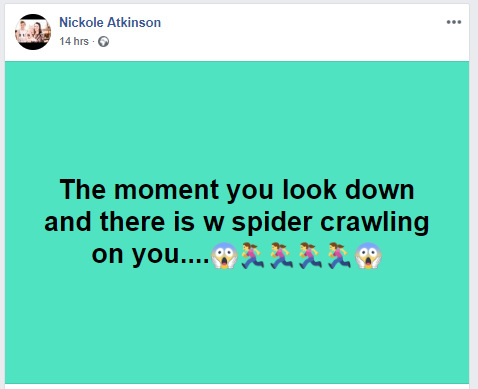The width and height of the screenshot is (478, 389).
Task: Click the lone letter 'w' in the post
Action: coord(214,224)
